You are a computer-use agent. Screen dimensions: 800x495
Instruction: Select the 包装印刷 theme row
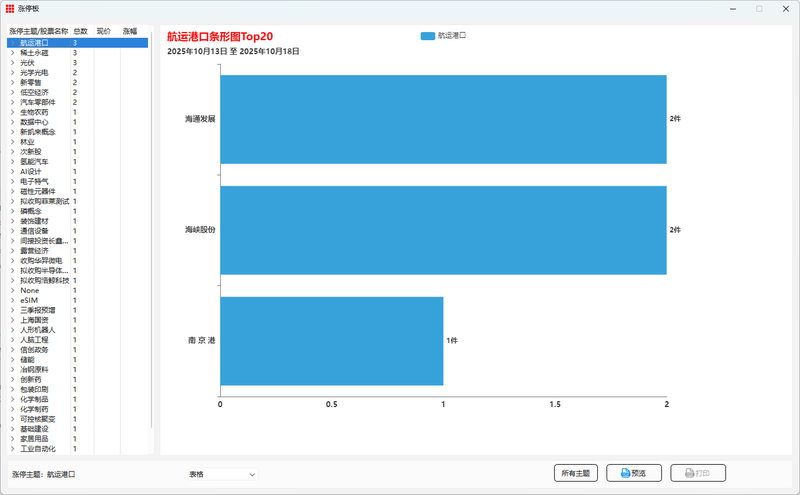pyautogui.click(x=78, y=389)
